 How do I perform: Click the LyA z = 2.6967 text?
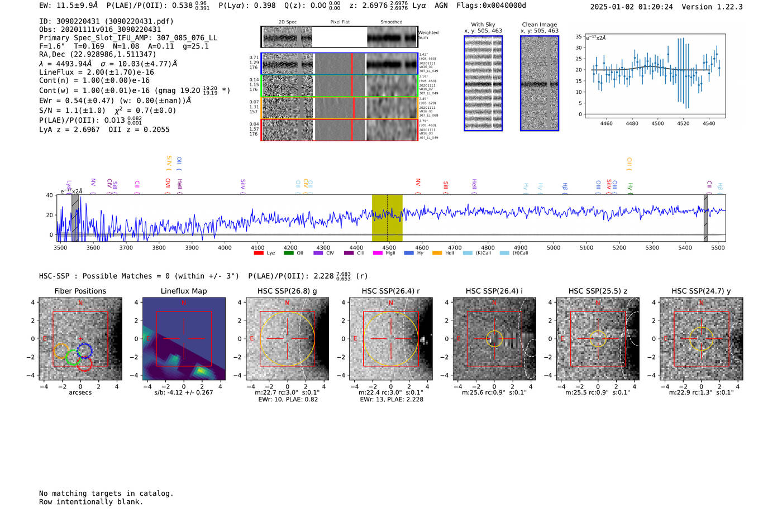[69, 130]
